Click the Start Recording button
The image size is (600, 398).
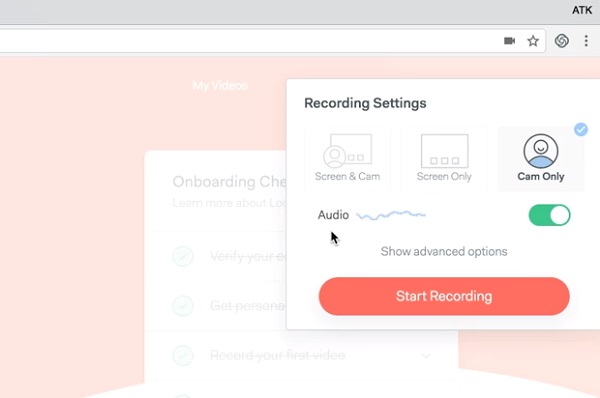[x=444, y=296]
